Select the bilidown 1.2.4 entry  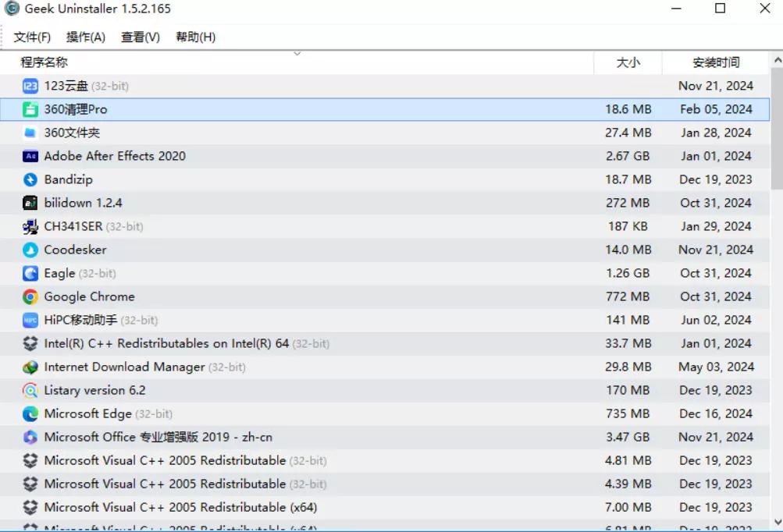click(83, 203)
